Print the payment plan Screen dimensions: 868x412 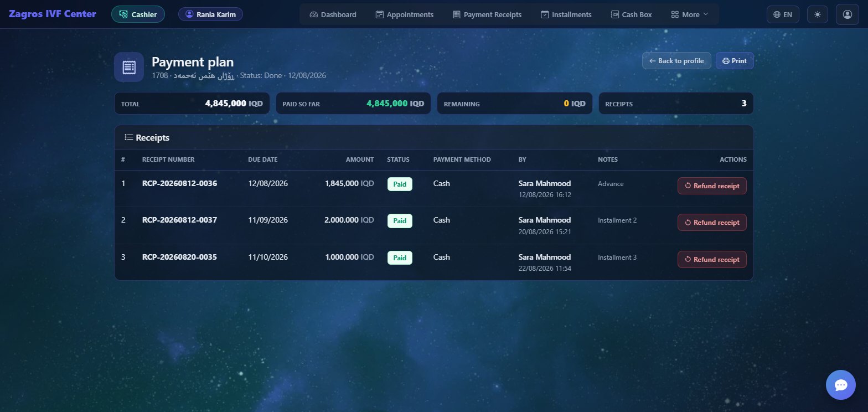(x=735, y=61)
